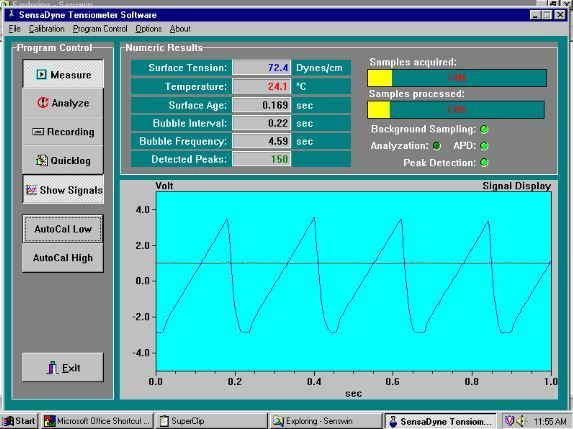Toggle the Background Sampling indicator light
The height and width of the screenshot is (429, 573).
(x=484, y=129)
